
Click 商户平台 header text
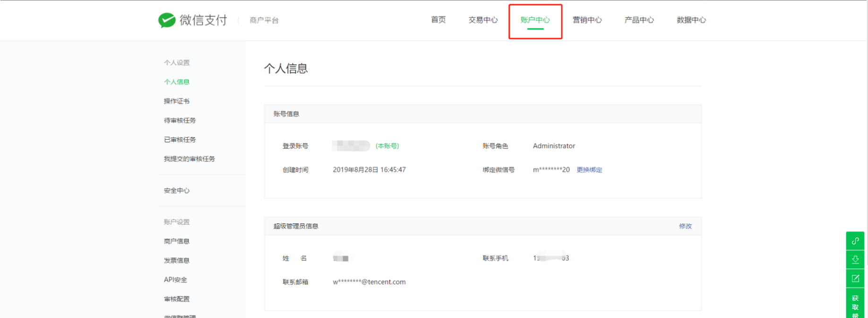pos(264,20)
